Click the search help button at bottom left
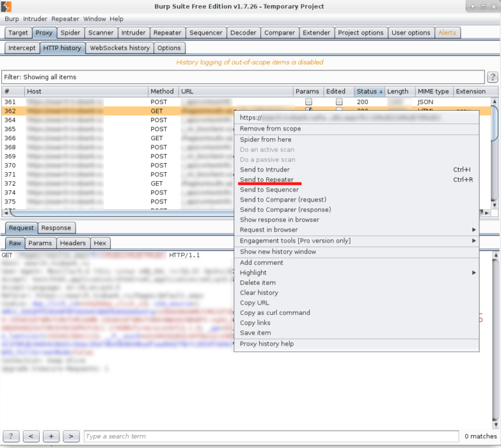 [11, 436]
